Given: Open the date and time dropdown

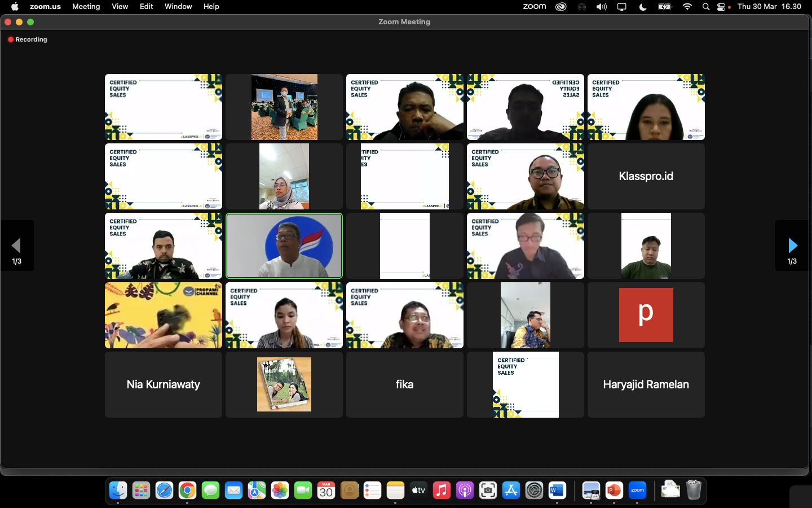Looking at the screenshot, I should tap(769, 7).
